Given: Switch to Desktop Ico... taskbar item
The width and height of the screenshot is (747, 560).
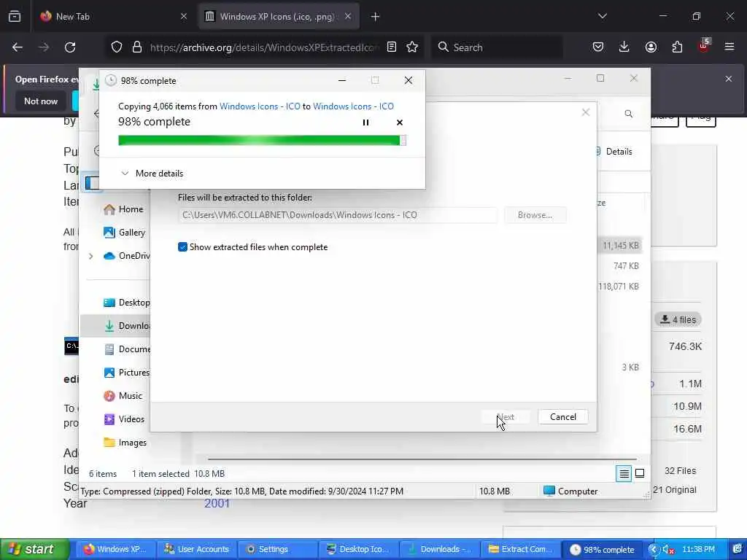Looking at the screenshot, I should 359,549.
